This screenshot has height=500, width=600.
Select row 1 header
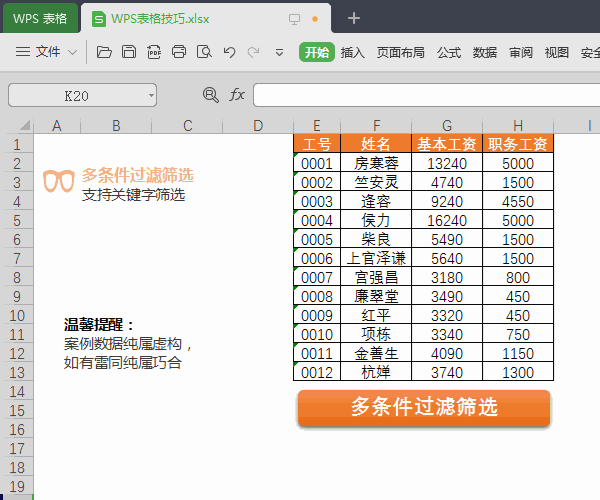(x=17, y=144)
